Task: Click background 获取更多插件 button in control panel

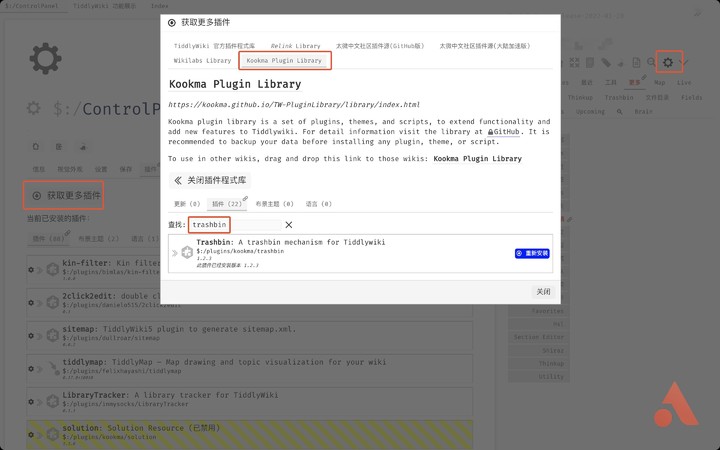Action: [66, 196]
